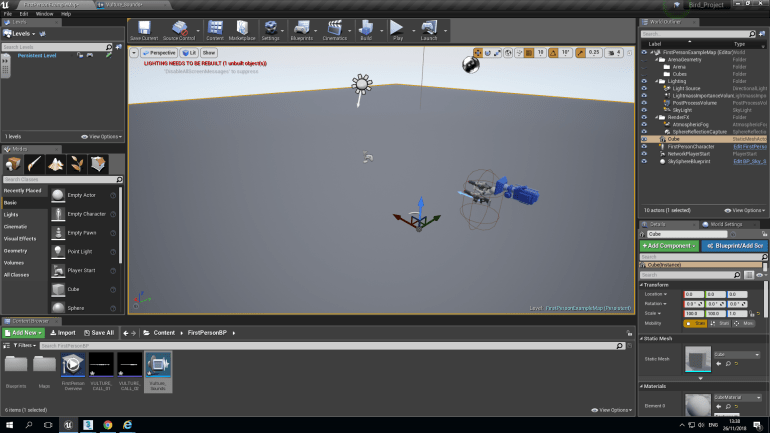Screen dimensions: 770x433
Task: Open the Window menu
Action: click(44, 14)
